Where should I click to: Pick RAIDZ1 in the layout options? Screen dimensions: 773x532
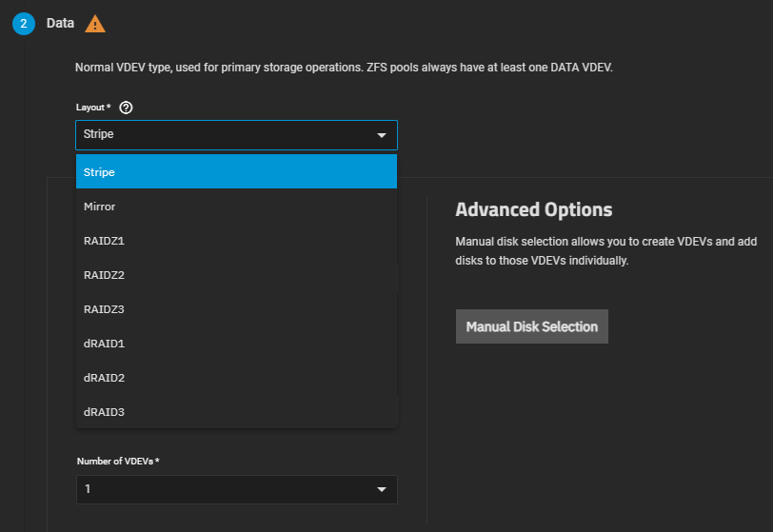click(x=236, y=241)
